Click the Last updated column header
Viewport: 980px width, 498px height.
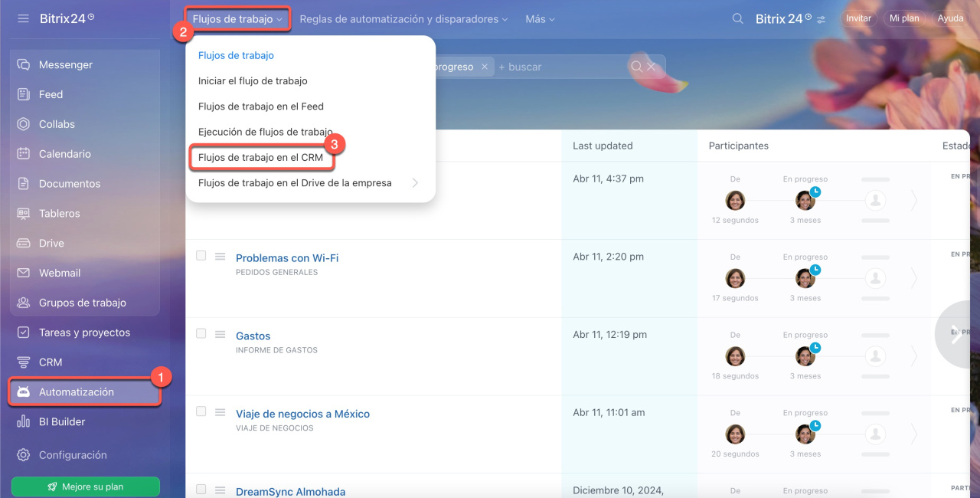coord(603,146)
